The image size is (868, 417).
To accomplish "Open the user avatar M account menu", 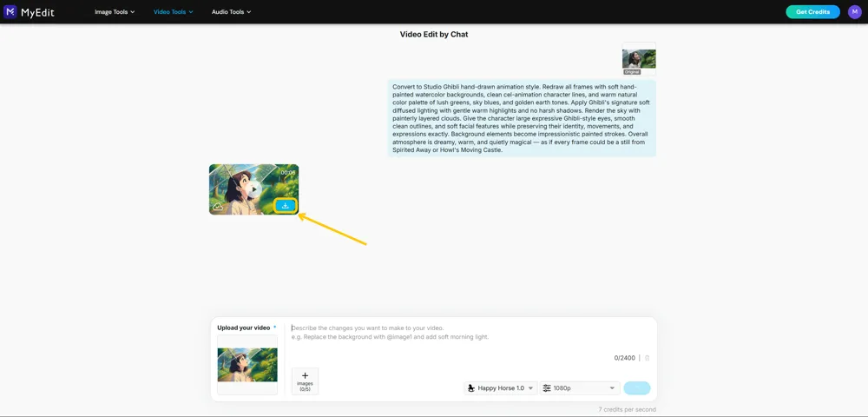I will pyautogui.click(x=854, y=11).
